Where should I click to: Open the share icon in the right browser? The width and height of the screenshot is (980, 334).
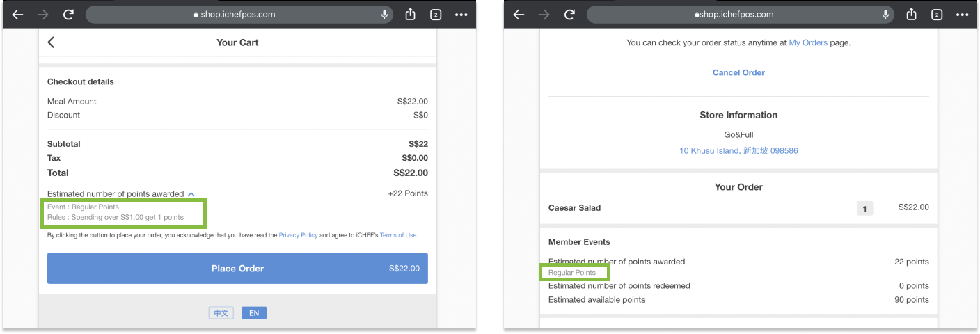point(912,15)
